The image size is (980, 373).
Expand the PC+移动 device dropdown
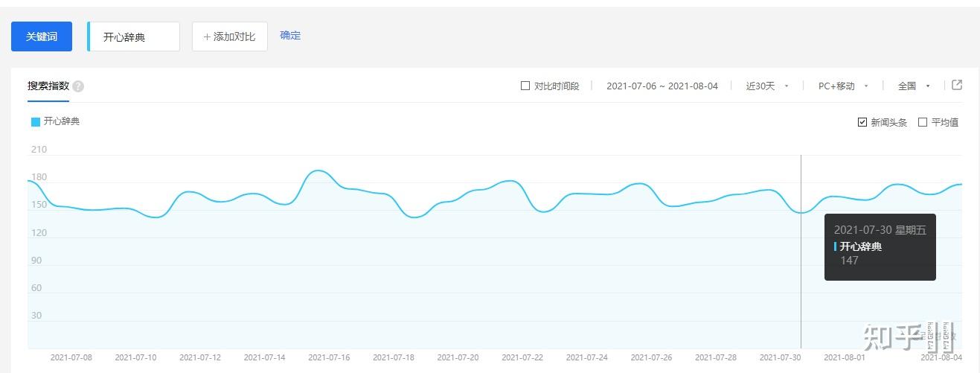(843, 86)
